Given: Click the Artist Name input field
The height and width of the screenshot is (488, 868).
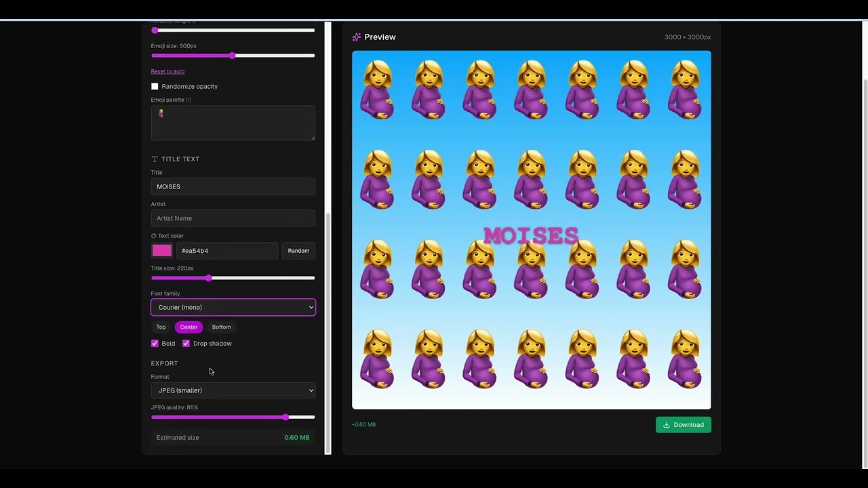Looking at the screenshot, I should [233, 218].
